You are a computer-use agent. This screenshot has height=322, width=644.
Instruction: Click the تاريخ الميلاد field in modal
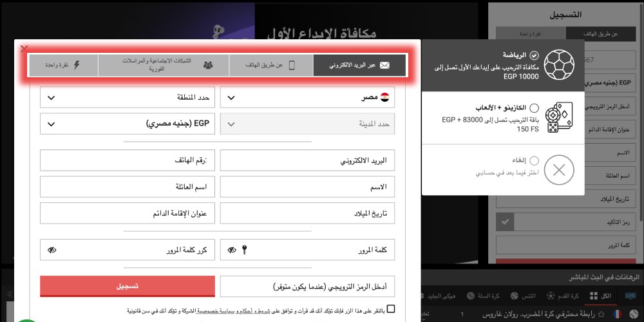click(x=307, y=213)
